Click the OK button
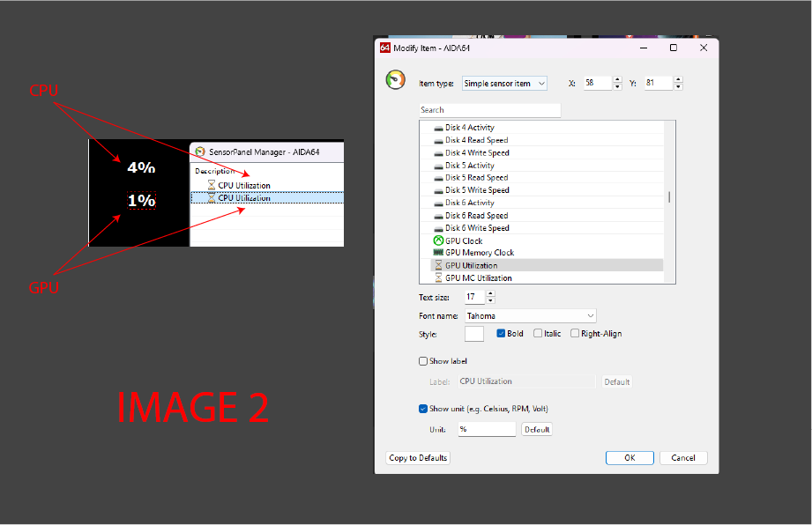The height and width of the screenshot is (525, 812). pos(629,458)
